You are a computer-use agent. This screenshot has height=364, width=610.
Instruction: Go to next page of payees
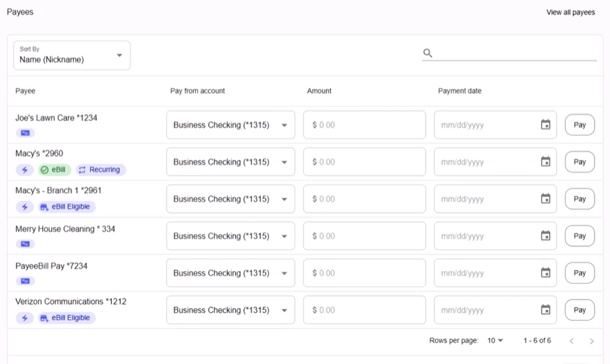pos(591,341)
